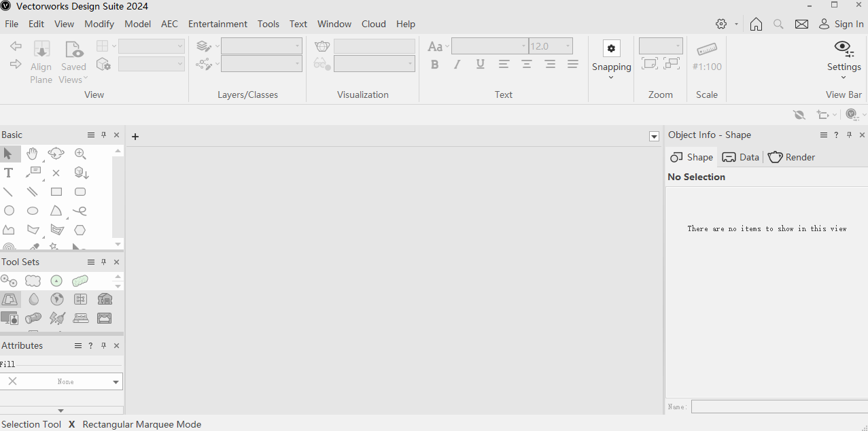This screenshot has width=868, height=431.
Task: Open the globe tool set
Action: pyautogui.click(x=57, y=299)
